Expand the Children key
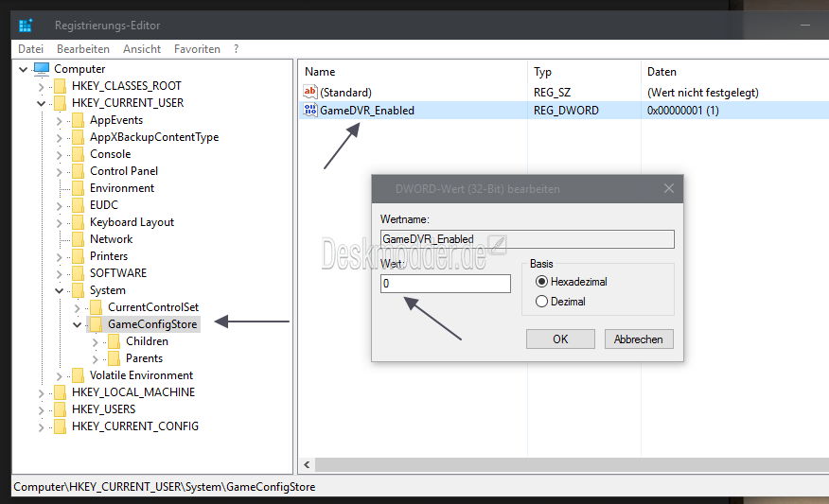829x504 pixels. [96, 342]
